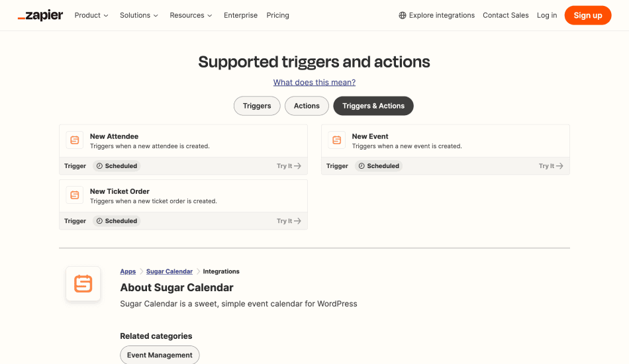
Task: Select the Triggers filter pill
Action: (257, 106)
